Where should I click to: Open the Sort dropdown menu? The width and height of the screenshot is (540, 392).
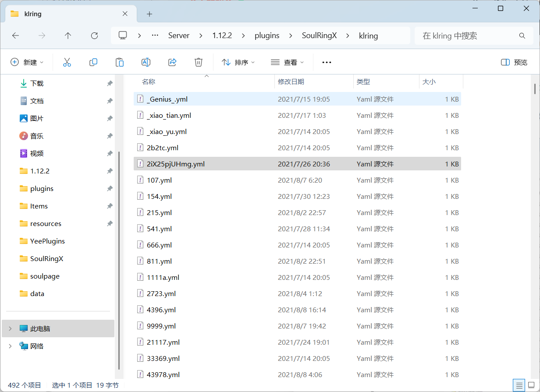tap(238, 62)
